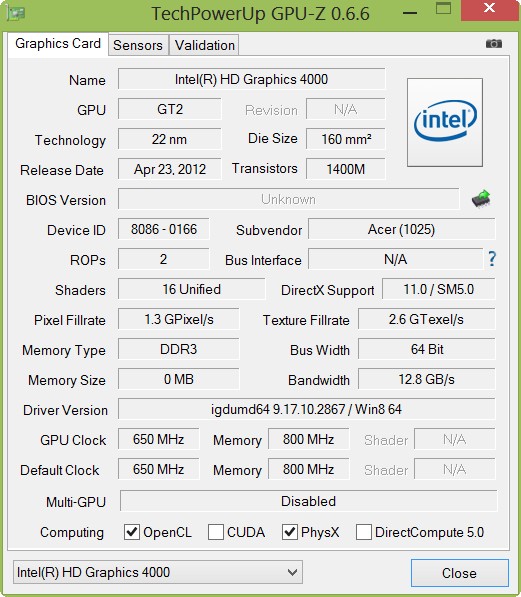Click the Bus Interface question mark
The width and height of the screenshot is (521, 597).
[x=492, y=259]
